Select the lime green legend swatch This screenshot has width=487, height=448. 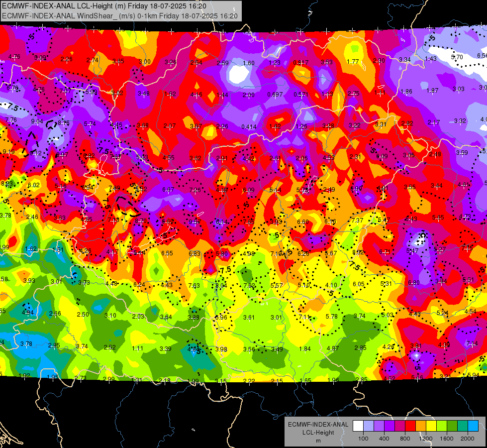pyautogui.click(x=442, y=426)
